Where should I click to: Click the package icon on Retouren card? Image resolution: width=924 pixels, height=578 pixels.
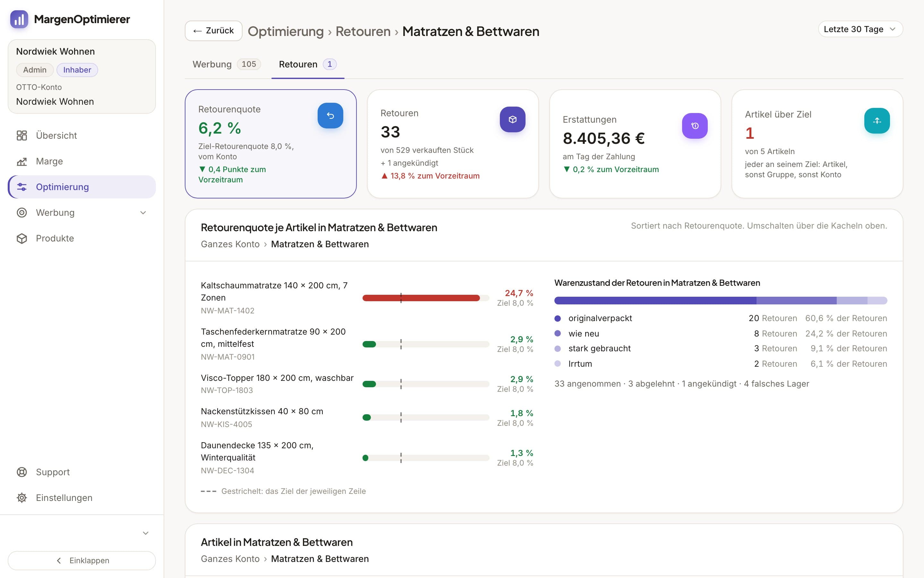pyautogui.click(x=512, y=119)
